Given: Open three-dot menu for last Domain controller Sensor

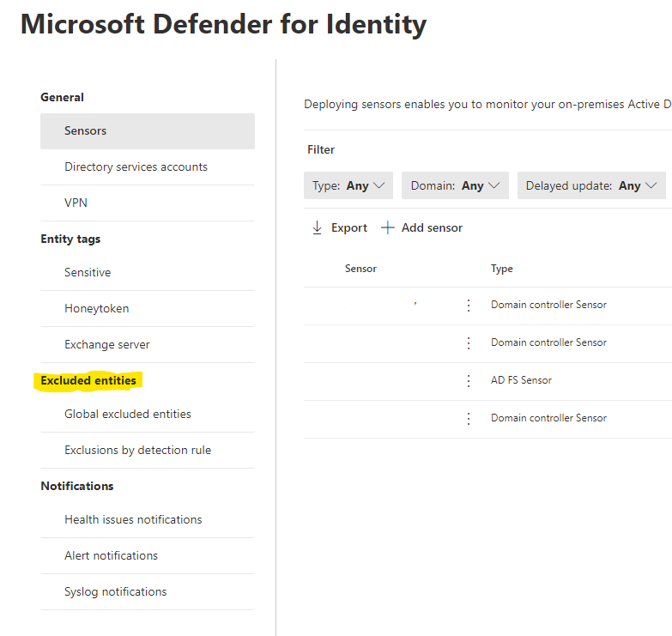Looking at the screenshot, I should [x=469, y=418].
